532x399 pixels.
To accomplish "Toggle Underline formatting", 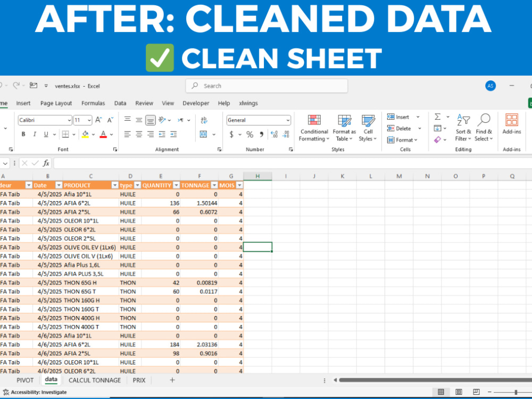I will [46, 135].
